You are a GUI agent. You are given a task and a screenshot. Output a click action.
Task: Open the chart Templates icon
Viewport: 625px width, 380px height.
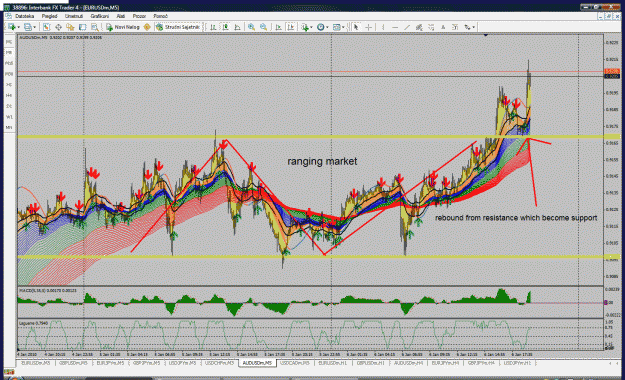(x=337, y=27)
